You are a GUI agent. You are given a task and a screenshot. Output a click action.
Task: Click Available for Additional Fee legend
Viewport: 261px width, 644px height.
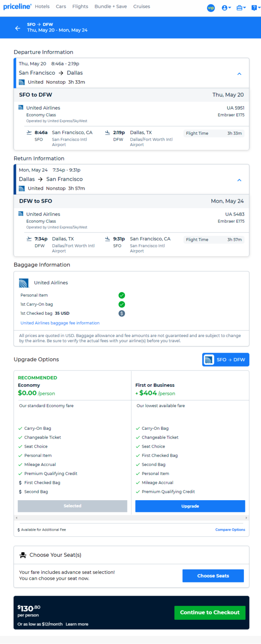click(42, 530)
